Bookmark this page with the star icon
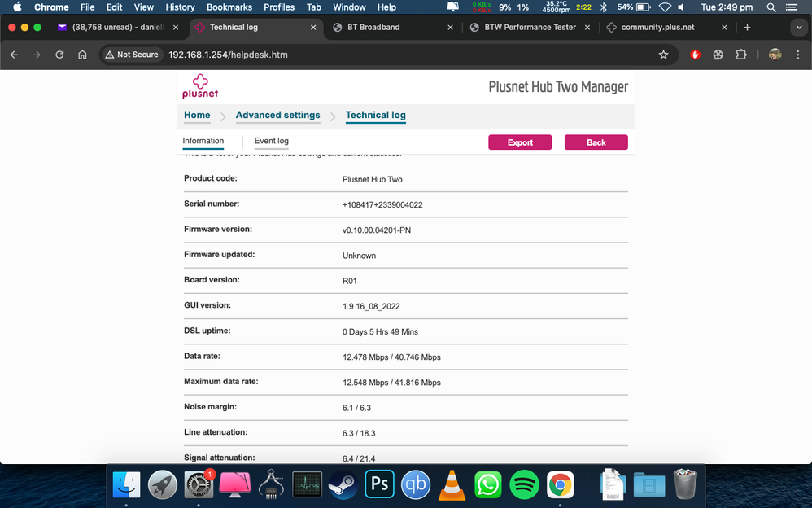 tap(663, 55)
